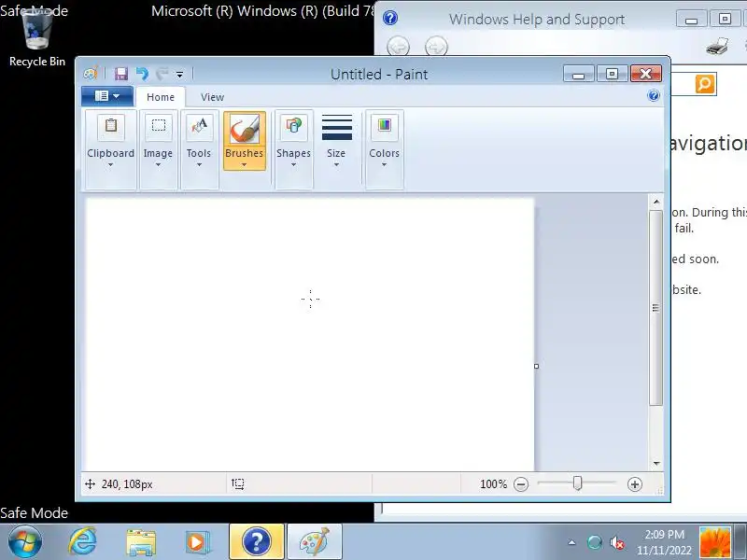Viewport: 747px width, 560px height.
Task: Click the Save icon in Paint title bar
Action: (121, 74)
